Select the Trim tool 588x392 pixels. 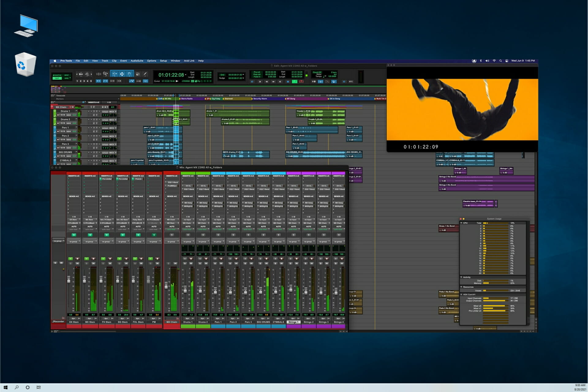(115, 74)
